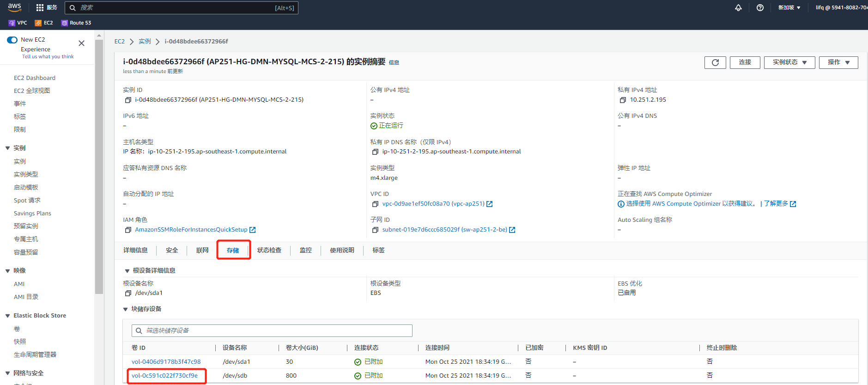The width and height of the screenshot is (868, 385).
Task: Open 快照 snapshots in sidebar
Action: [x=20, y=342]
